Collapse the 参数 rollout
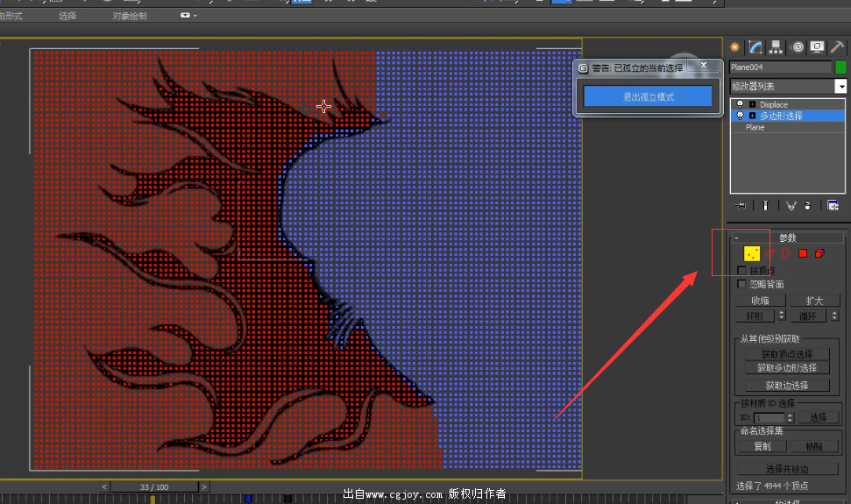The image size is (851, 504). click(x=737, y=238)
